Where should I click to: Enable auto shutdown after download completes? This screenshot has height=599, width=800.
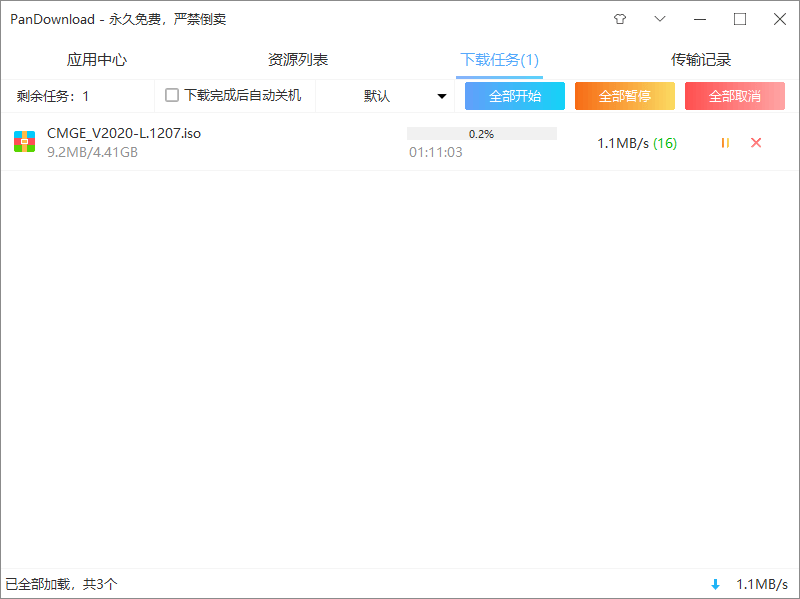pos(170,94)
